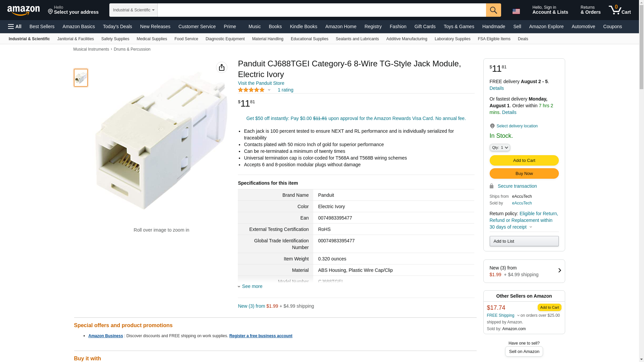Viewport: 644px width, 362px height.
Task: Open the Industrial & Scientific search category dropdown
Action: [133, 10]
